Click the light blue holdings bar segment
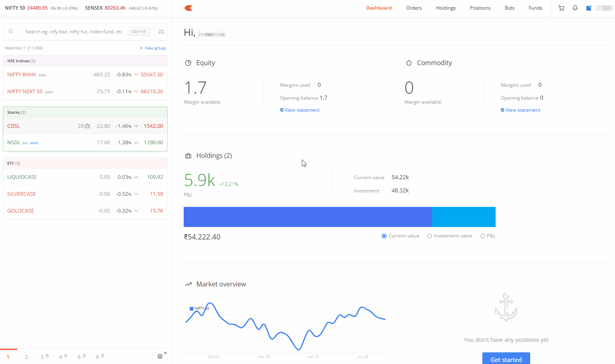615x364 pixels. [x=463, y=217]
